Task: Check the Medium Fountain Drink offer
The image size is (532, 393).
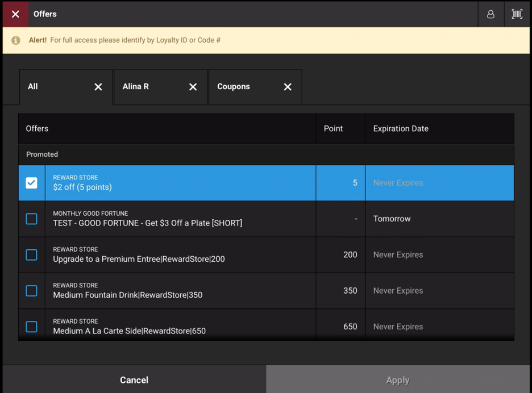Action: tap(31, 291)
